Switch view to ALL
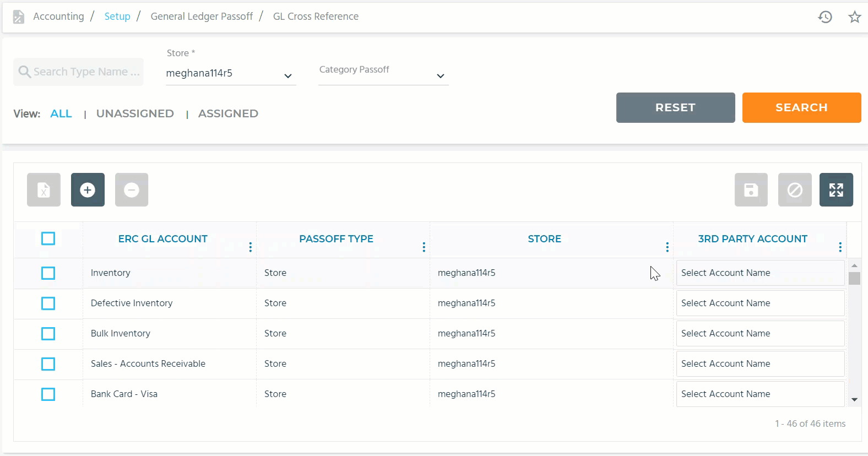868x456 pixels. pos(61,113)
